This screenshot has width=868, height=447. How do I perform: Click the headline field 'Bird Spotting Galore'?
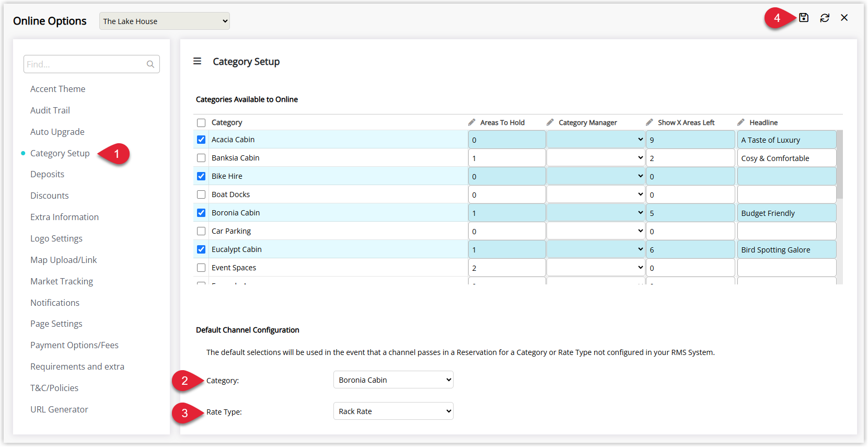pyautogui.click(x=786, y=249)
